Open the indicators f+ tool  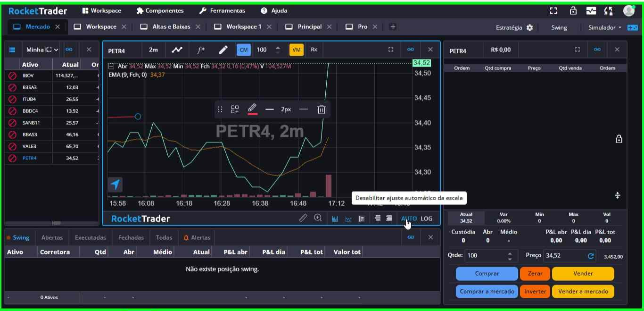(x=201, y=50)
